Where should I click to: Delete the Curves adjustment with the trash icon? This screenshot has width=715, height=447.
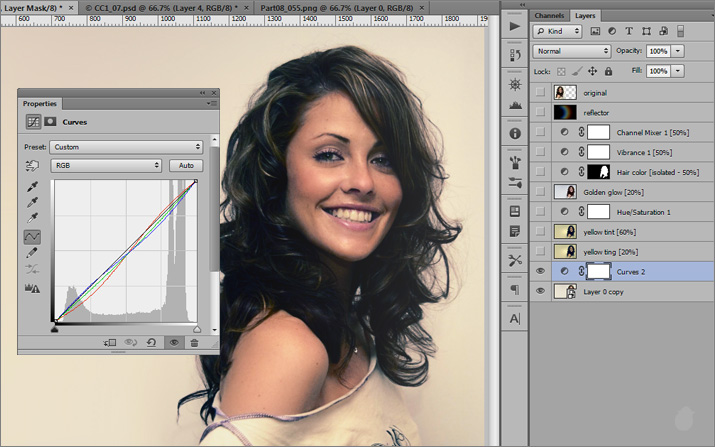click(194, 342)
